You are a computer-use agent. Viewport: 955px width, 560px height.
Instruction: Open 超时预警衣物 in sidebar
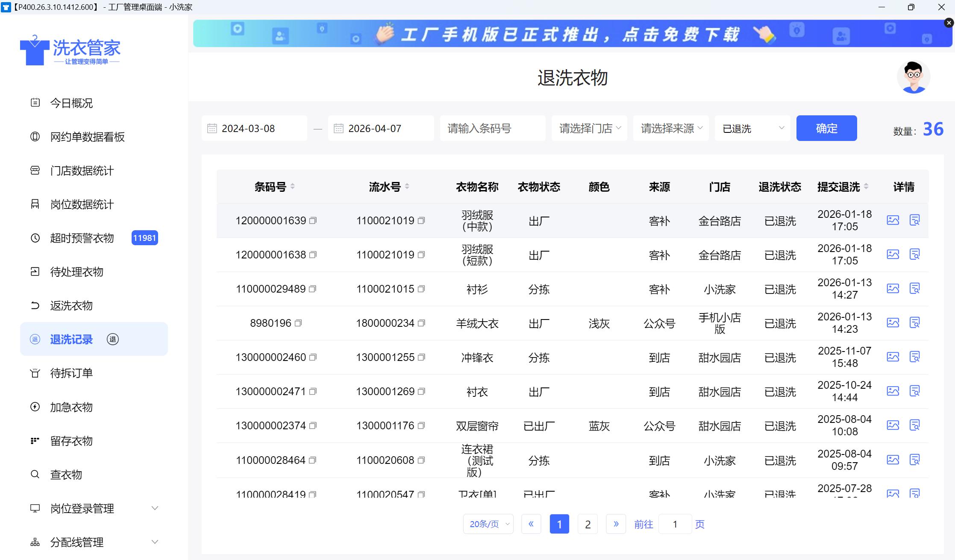coord(82,238)
